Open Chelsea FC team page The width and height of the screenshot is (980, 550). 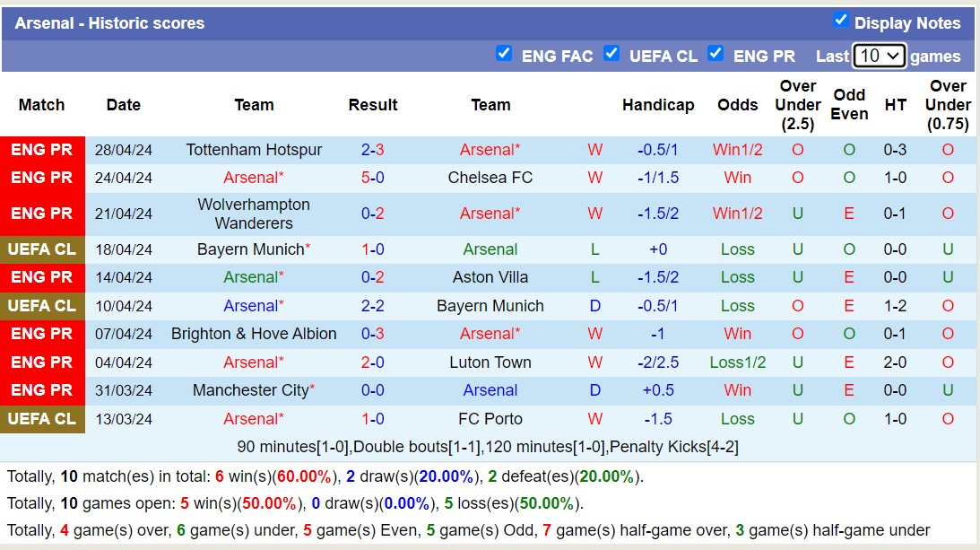click(490, 178)
